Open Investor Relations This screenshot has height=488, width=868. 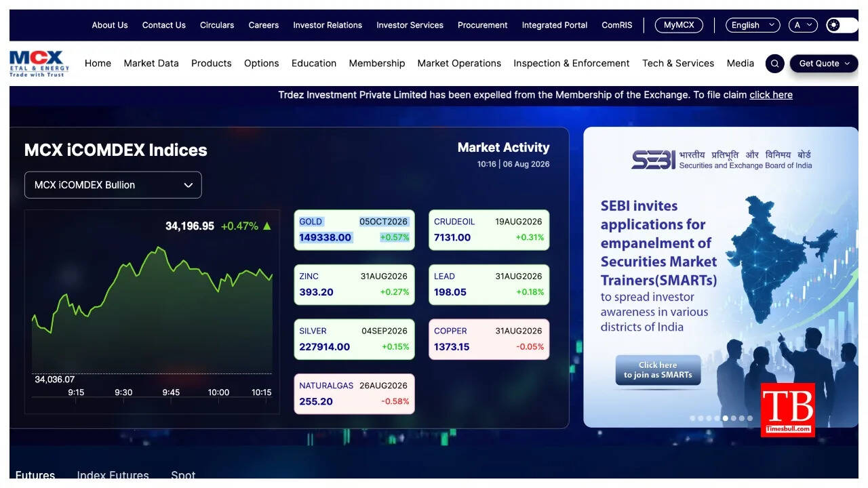click(x=328, y=25)
